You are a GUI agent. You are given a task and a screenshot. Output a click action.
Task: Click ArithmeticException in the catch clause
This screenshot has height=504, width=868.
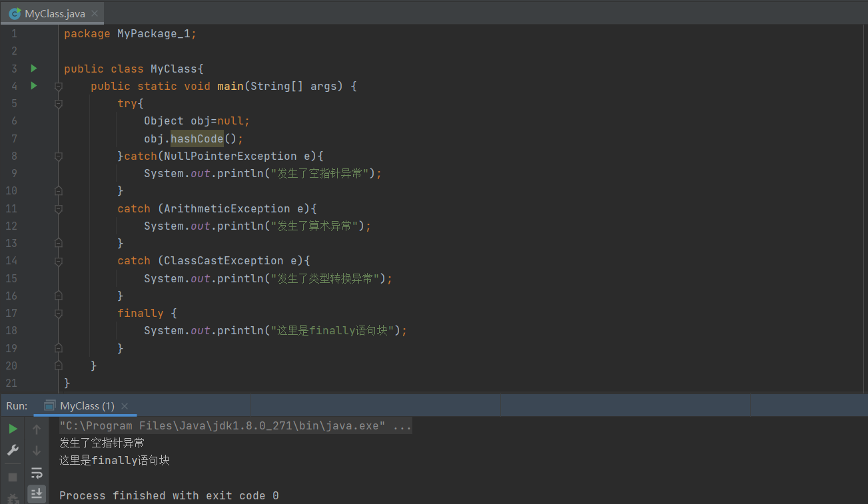227,208
